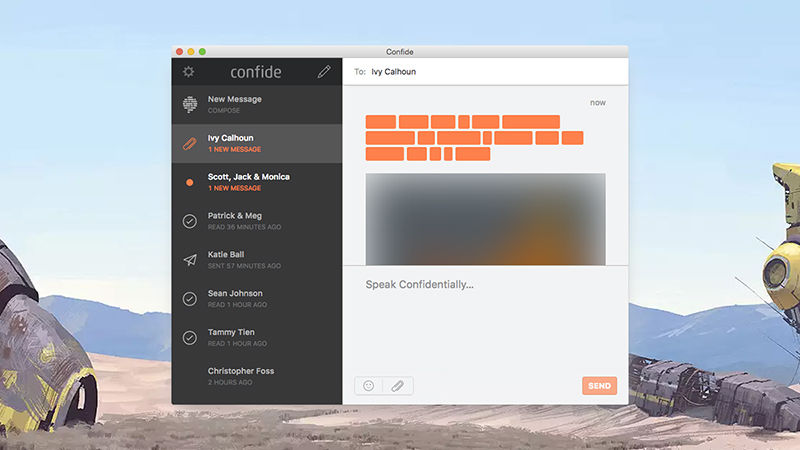Click the confide logo text

(x=256, y=72)
